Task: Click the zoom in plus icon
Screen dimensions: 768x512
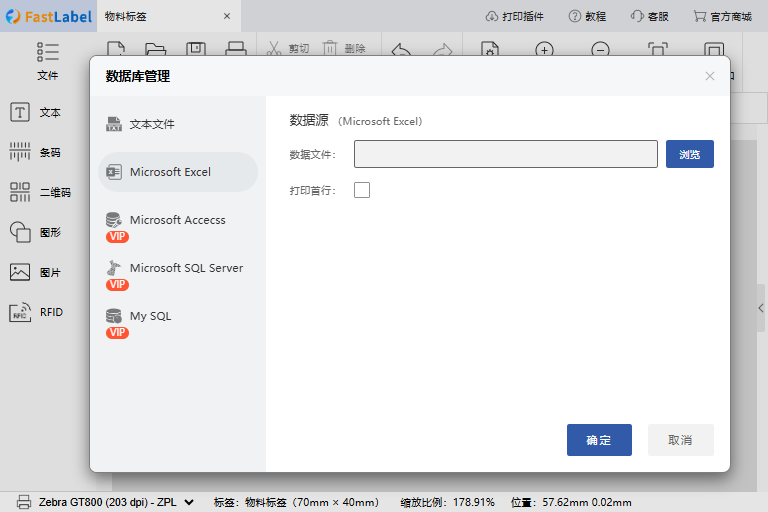Action: 545,49
